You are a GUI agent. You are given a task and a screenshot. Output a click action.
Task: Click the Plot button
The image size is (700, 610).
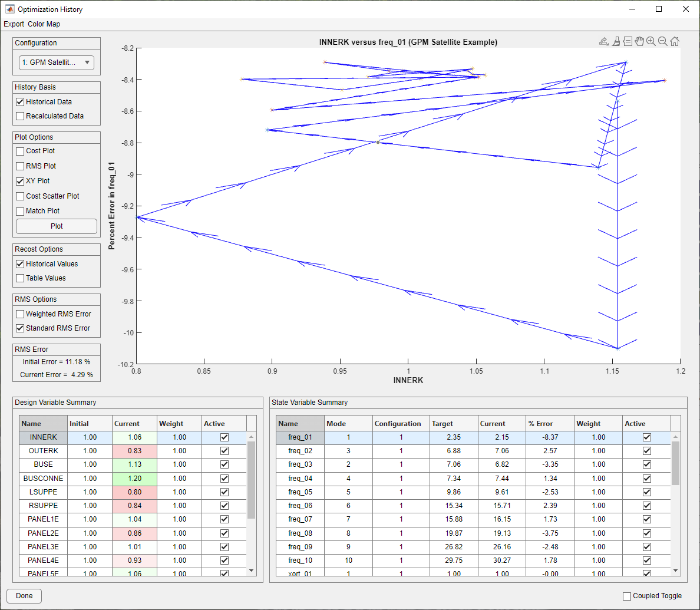[x=57, y=226]
